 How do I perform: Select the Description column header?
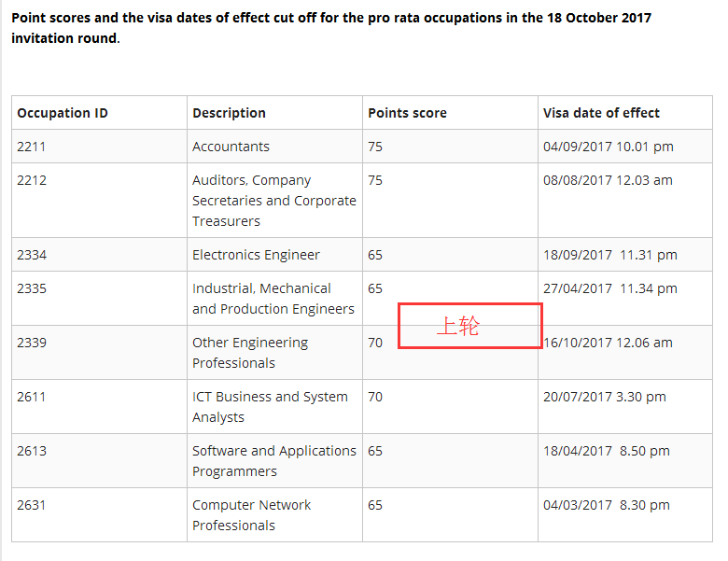point(229,113)
